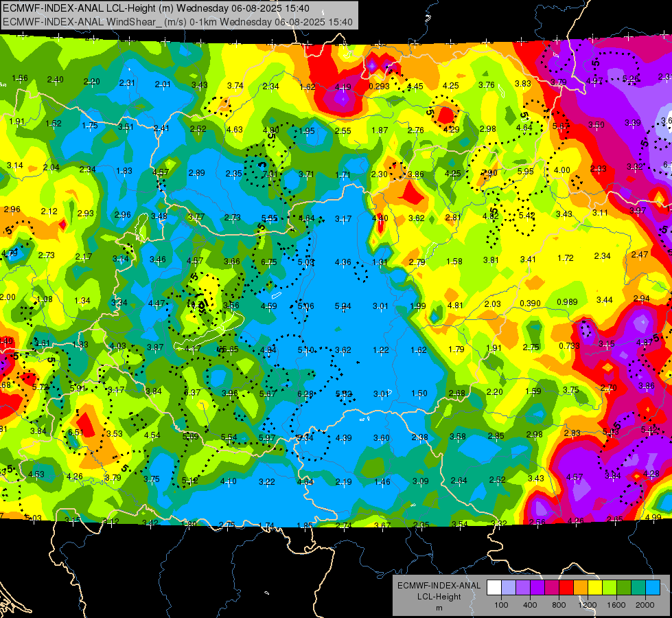Click the 1.31 grid value
The image size is (672, 618).
tap(380, 262)
